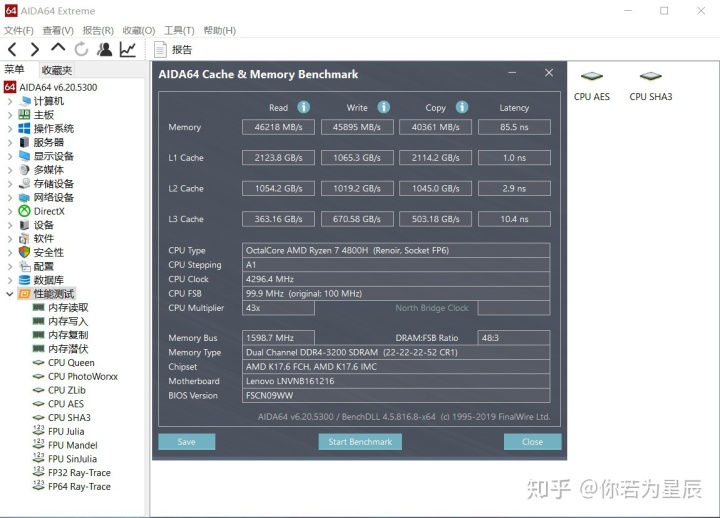Switch to the 菜单 tab
Viewport: 720px width, 518px height.
pyautogui.click(x=14, y=69)
